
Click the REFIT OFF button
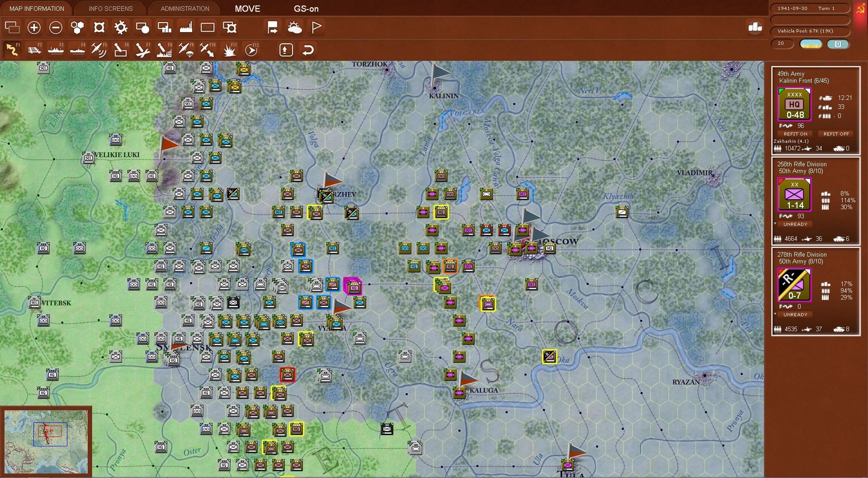click(x=835, y=134)
